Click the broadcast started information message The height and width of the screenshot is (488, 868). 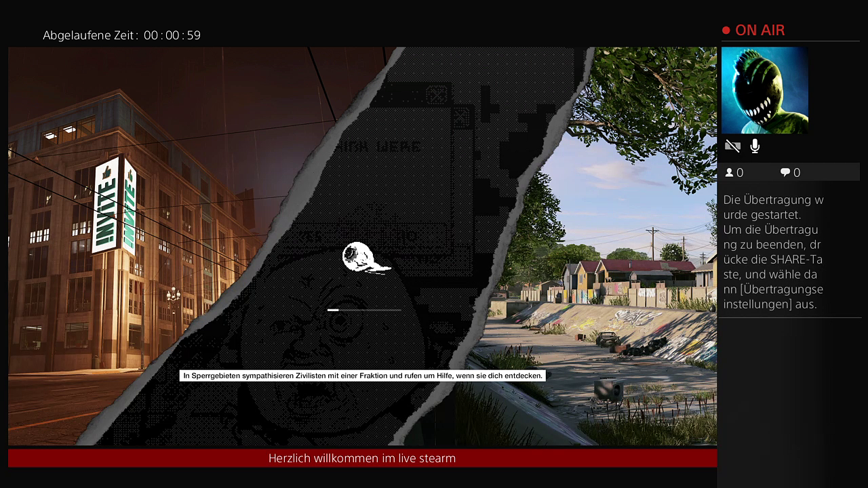tap(773, 251)
